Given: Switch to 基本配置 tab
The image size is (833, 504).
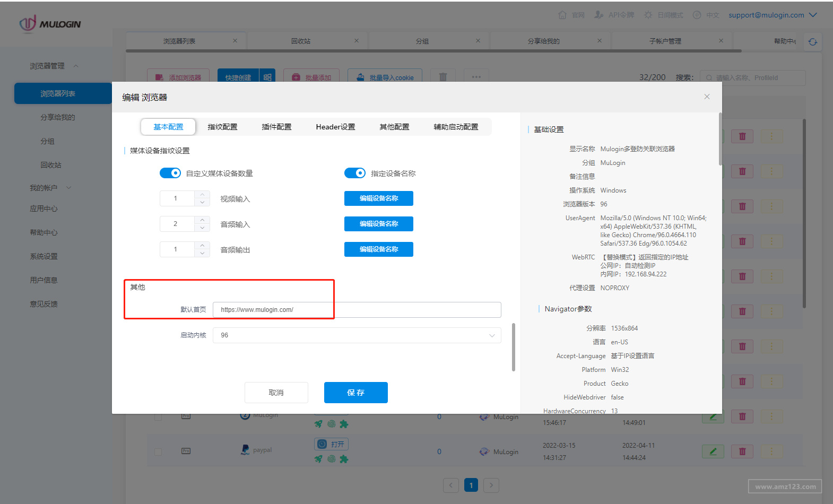Looking at the screenshot, I should [x=168, y=127].
